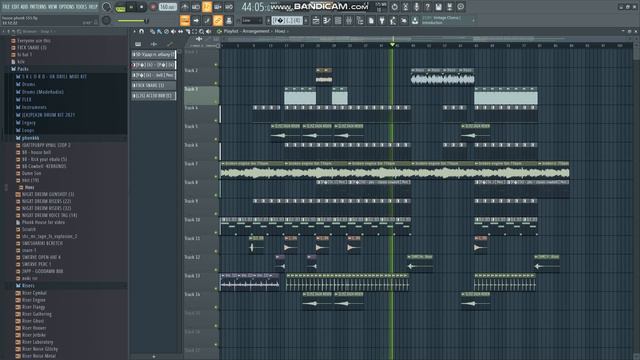
Task: Select the playlist delete tool
Action: point(166,31)
